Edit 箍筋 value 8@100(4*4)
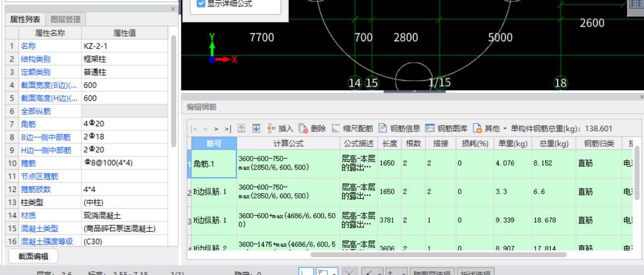 pos(125,163)
